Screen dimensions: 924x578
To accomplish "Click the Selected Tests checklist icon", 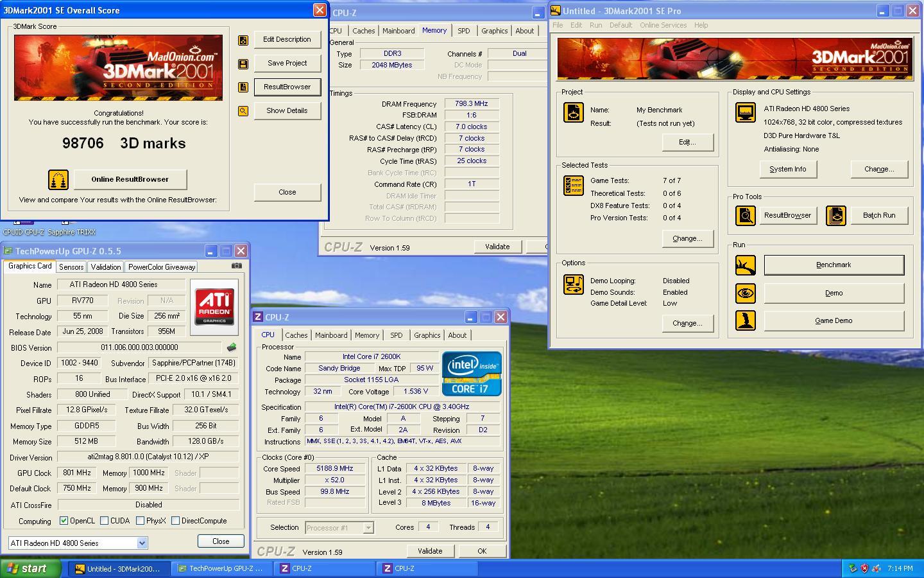I will click(x=573, y=186).
